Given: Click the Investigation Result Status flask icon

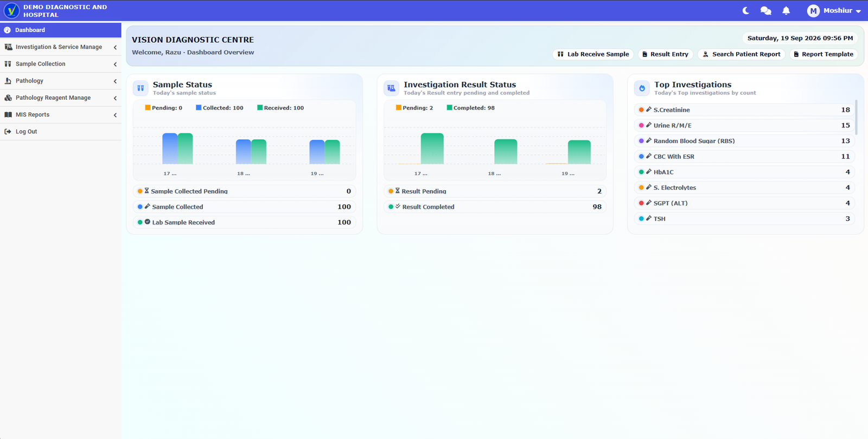Looking at the screenshot, I should 391,88.
